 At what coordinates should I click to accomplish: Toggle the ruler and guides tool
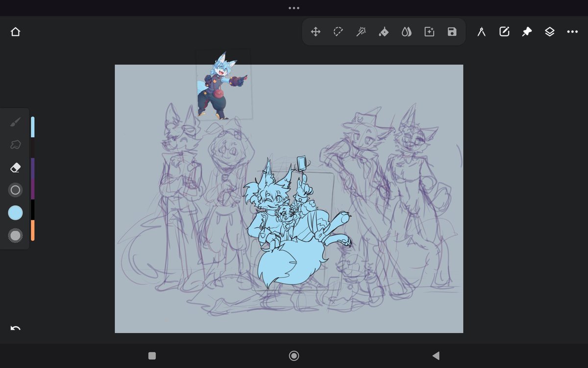(x=481, y=31)
